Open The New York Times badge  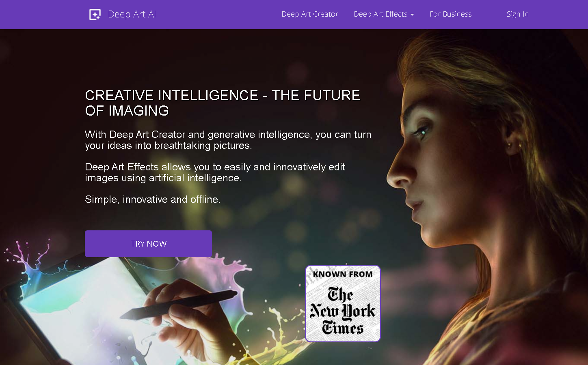pyautogui.click(x=343, y=304)
